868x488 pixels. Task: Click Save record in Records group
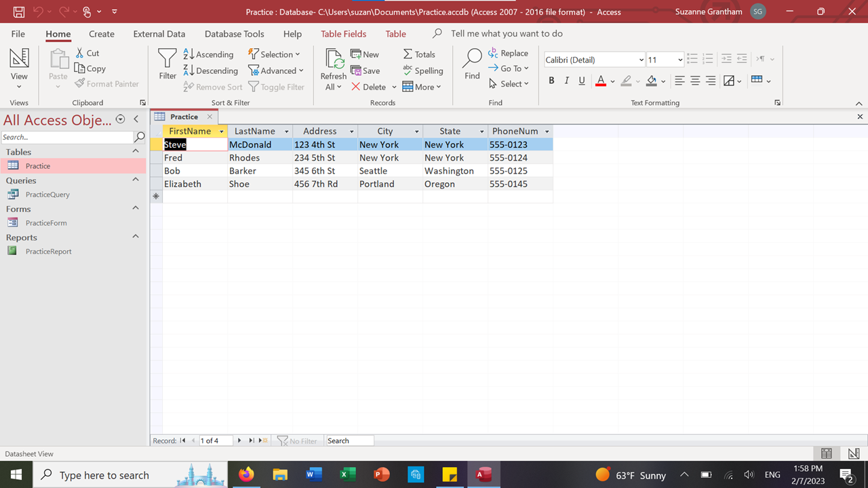pyautogui.click(x=365, y=70)
